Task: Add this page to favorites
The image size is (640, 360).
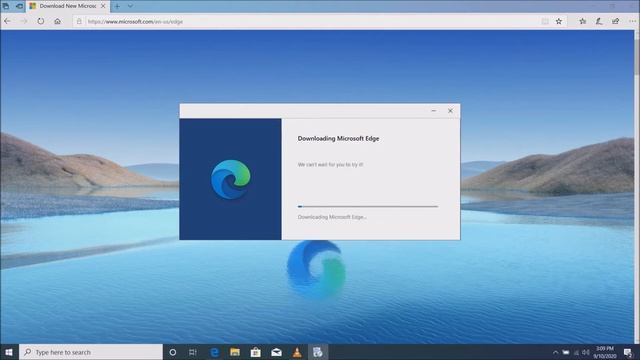Action: [559, 21]
